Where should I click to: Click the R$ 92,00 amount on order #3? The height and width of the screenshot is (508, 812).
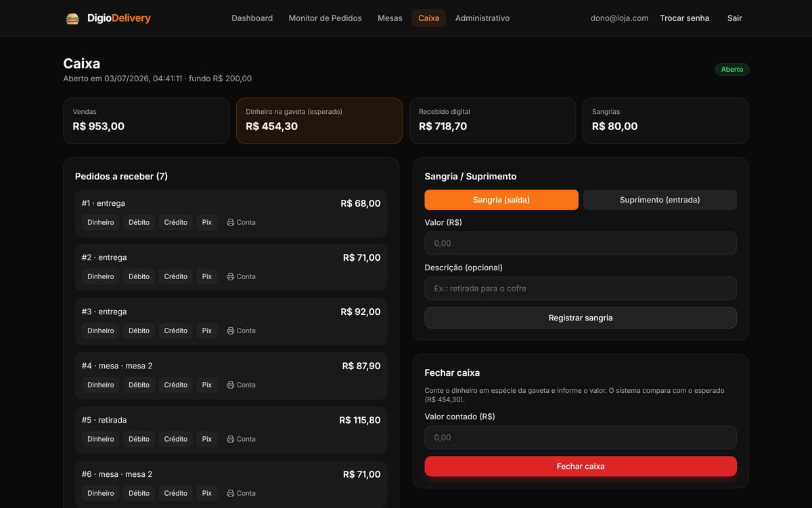point(361,312)
